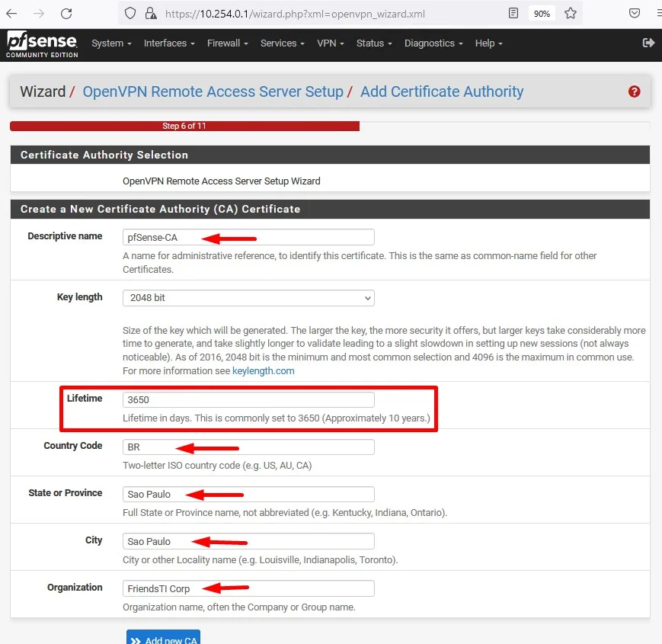
Task: Click the padlock site security icon
Action: (x=150, y=14)
